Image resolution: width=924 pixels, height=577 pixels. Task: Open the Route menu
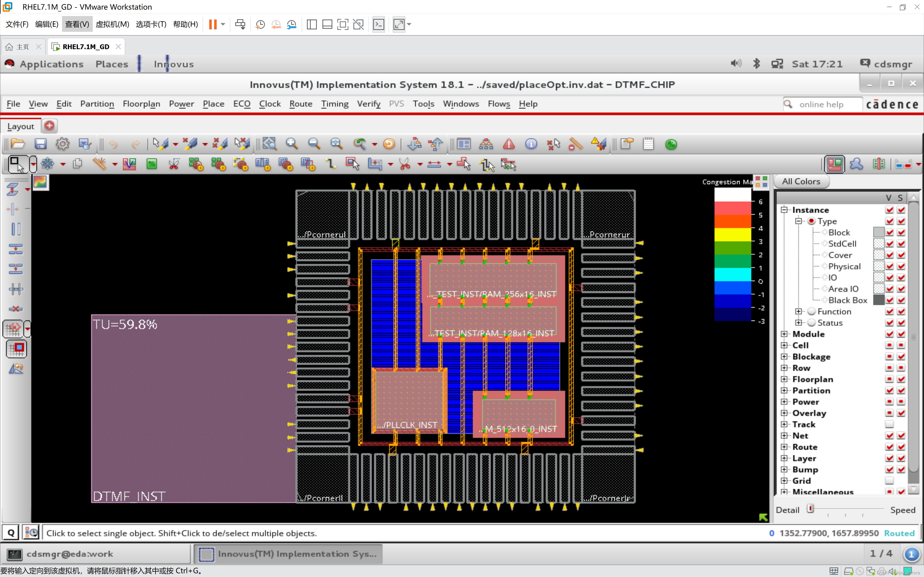[x=301, y=104]
